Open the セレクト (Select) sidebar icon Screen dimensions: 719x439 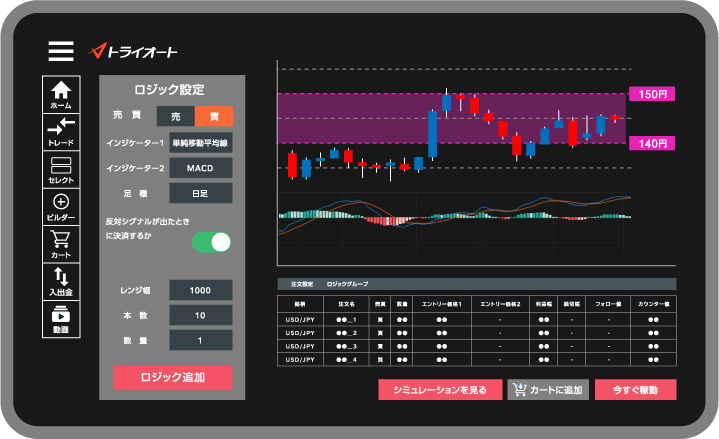60,170
